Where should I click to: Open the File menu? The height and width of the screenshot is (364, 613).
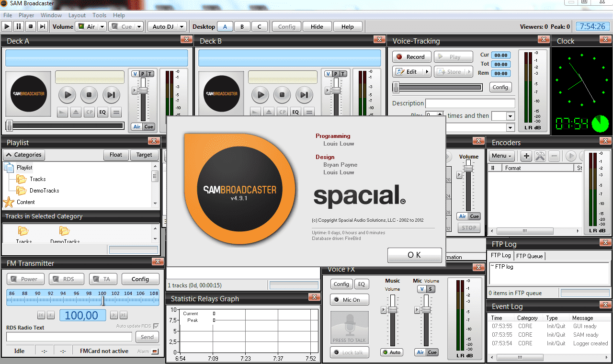coord(8,15)
